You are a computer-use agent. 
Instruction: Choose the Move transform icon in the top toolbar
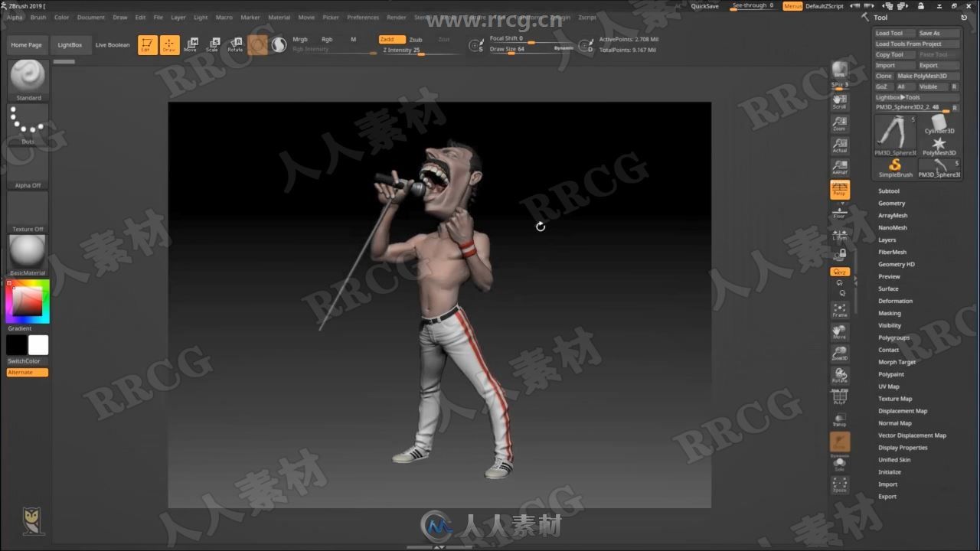[191, 45]
